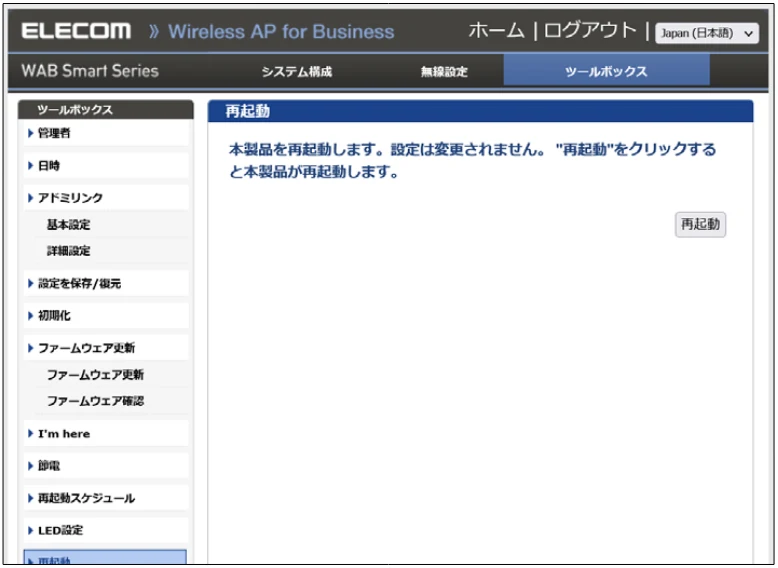Click the arrow beside 管理者
Viewport: 778px width, 568px height.
31,133
